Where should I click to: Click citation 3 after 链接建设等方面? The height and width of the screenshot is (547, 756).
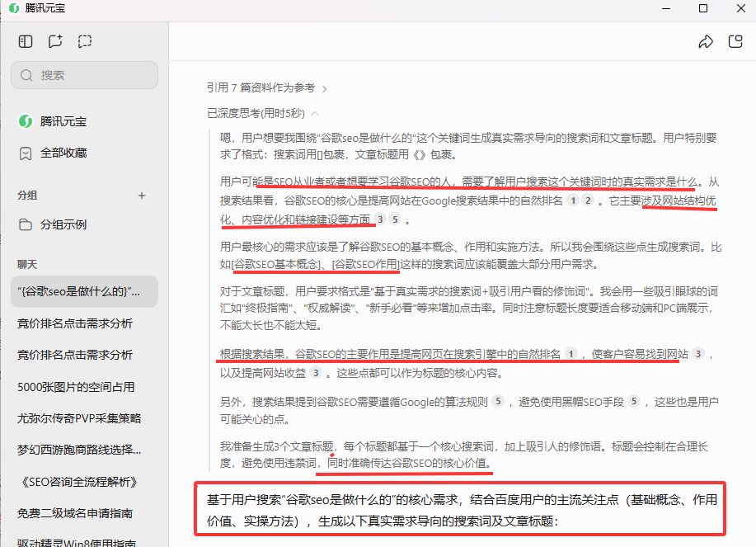pos(380,219)
